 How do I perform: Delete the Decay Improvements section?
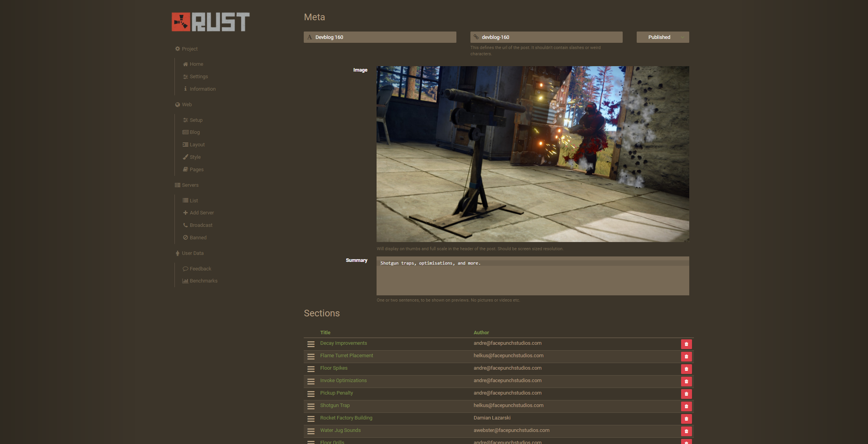pyautogui.click(x=687, y=344)
